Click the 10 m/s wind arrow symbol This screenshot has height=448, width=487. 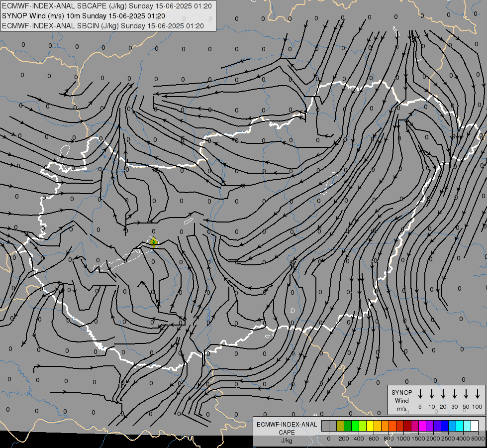pos(432,394)
